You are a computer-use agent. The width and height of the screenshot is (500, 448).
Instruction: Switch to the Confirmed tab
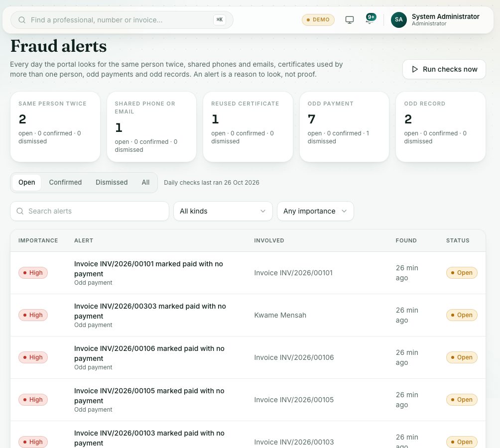65,182
